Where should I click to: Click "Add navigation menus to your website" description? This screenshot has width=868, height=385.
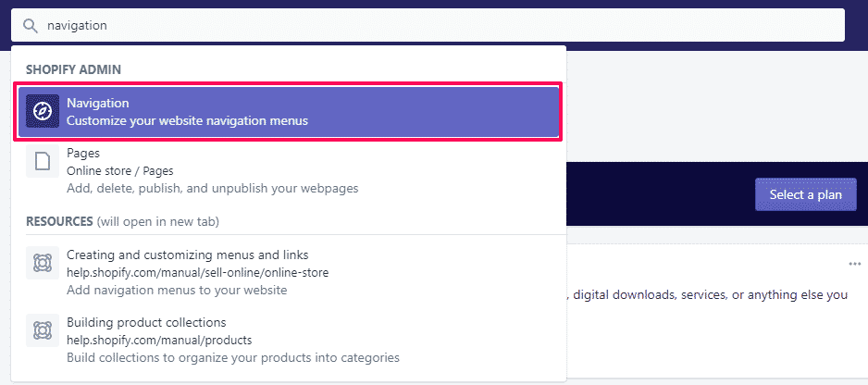(x=177, y=290)
